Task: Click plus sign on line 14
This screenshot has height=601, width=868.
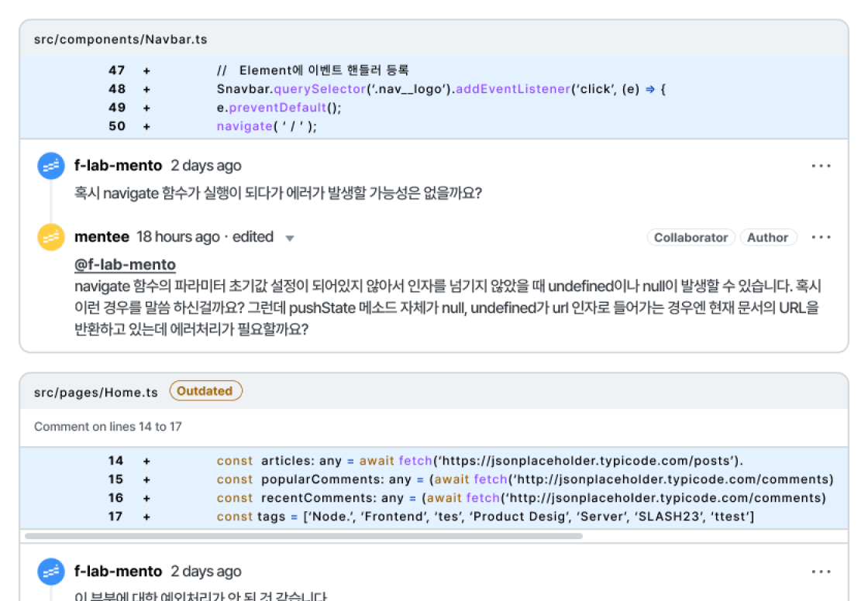Action: pyautogui.click(x=146, y=461)
